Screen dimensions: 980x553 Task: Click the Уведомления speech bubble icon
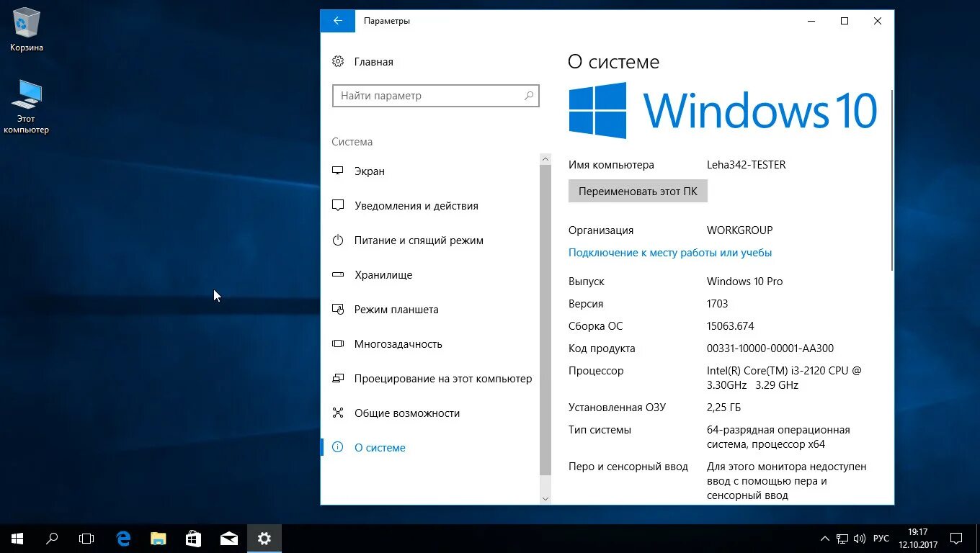[x=338, y=206]
